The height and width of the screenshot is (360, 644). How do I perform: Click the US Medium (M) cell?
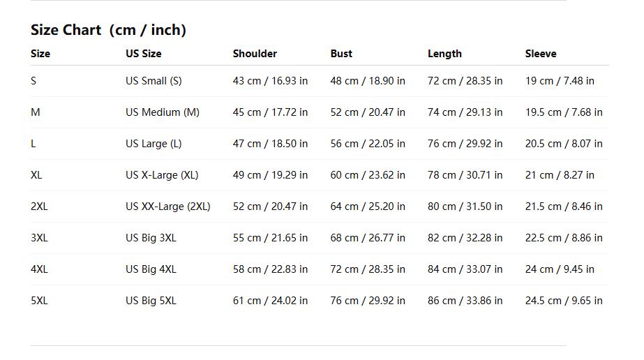click(x=163, y=112)
